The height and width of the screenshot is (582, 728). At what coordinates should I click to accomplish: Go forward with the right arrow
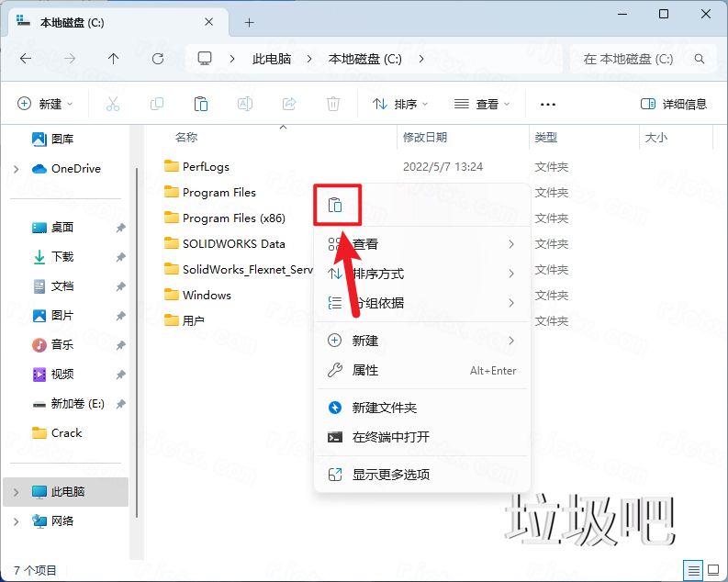[x=70, y=59]
